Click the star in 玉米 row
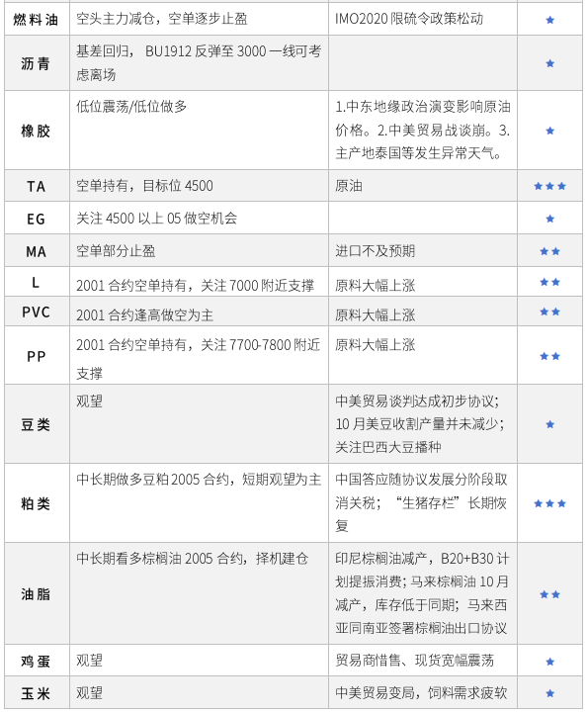Image resolution: width=588 pixels, height=713 pixels. [549, 693]
